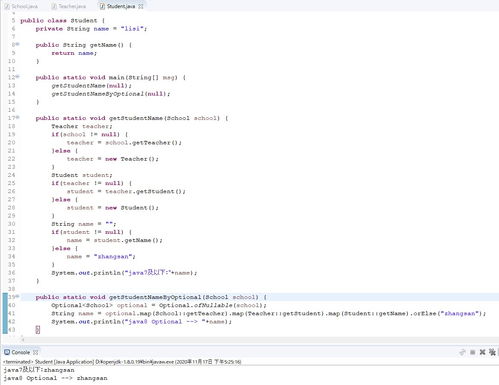Click the terminated Student Java Application status line
Viewport: 499px width, 385px height.
pos(122,362)
